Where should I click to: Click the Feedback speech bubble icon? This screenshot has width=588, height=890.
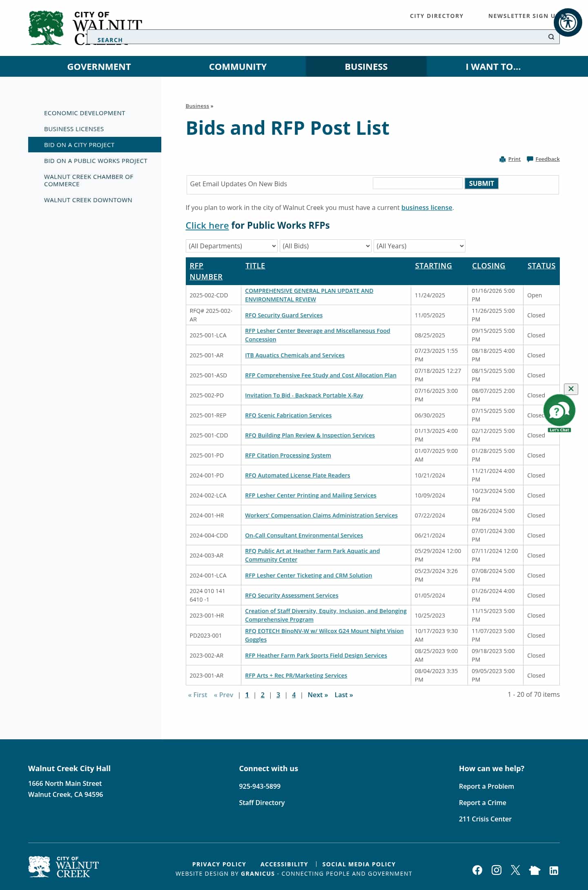pyautogui.click(x=530, y=159)
